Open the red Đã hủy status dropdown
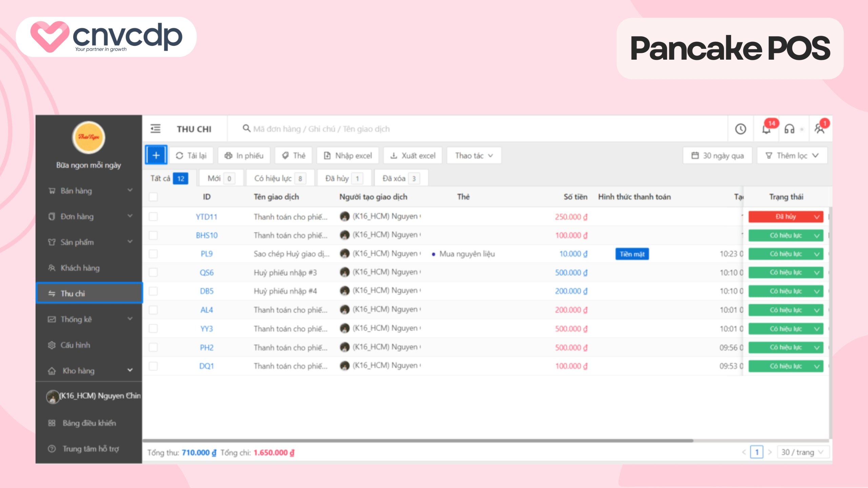The height and width of the screenshot is (488, 868). [x=786, y=217]
